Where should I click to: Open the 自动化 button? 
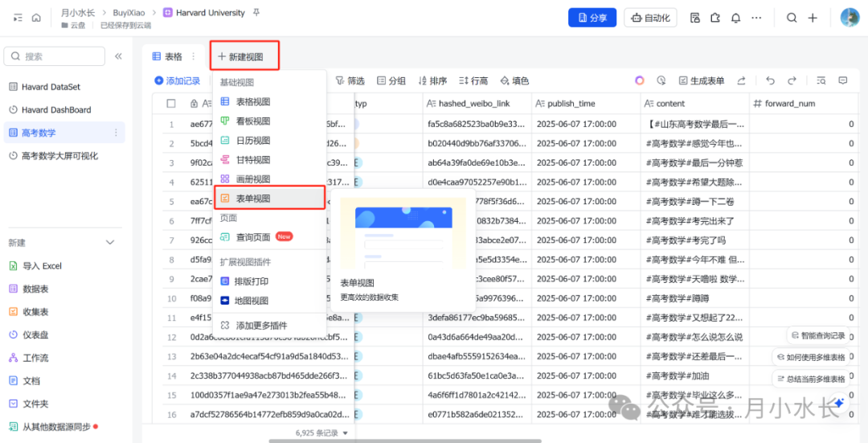pyautogui.click(x=651, y=18)
